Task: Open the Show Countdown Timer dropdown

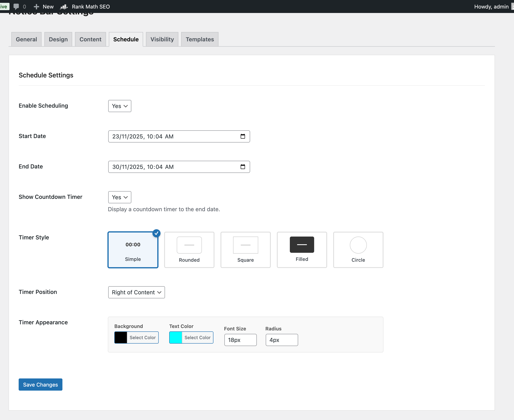Action: [120, 197]
